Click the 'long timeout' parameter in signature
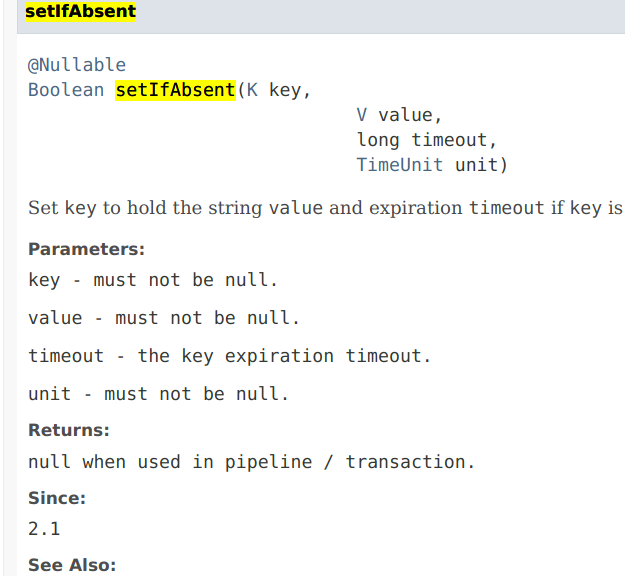The height and width of the screenshot is (576, 625). click(x=426, y=140)
